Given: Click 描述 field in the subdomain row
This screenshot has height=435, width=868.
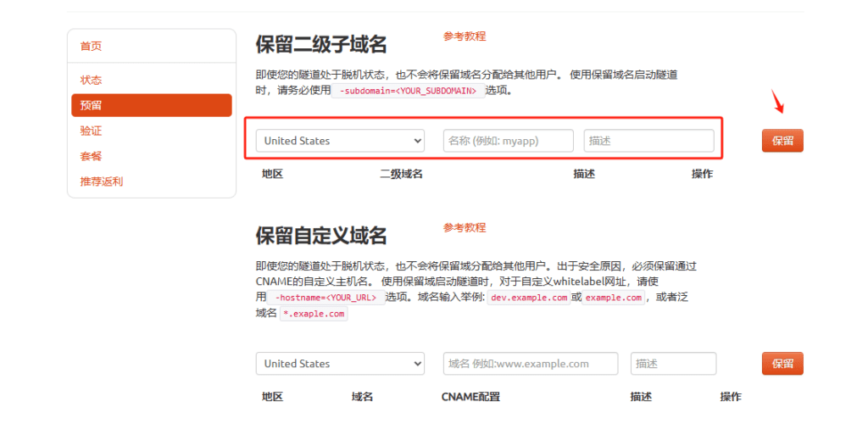Looking at the screenshot, I should coord(648,141).
